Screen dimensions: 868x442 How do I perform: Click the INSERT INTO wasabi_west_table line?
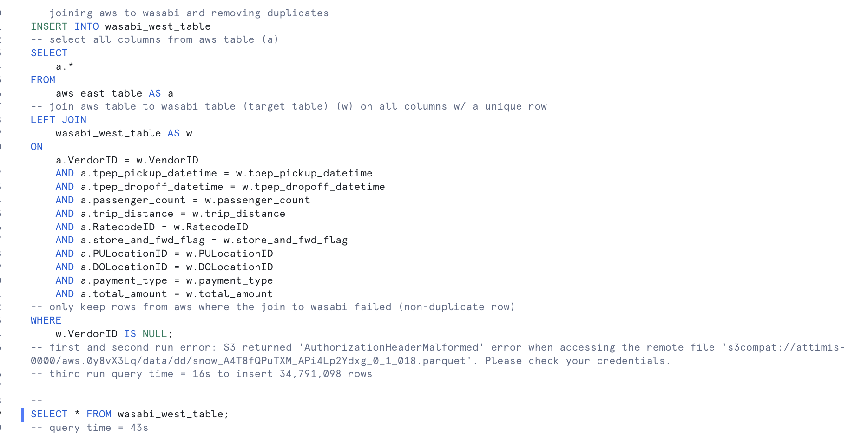point(120,26)
